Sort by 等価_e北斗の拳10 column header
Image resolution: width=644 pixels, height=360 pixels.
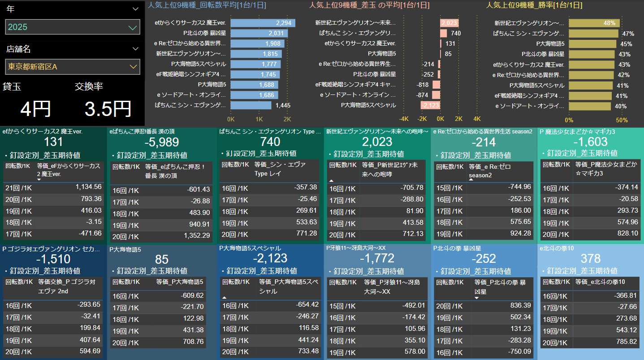coord(600,282)
